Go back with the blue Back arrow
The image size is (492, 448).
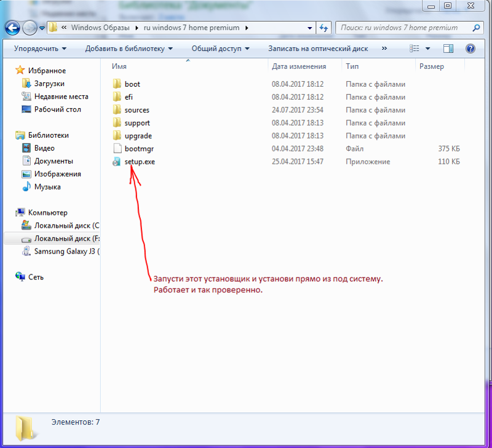coord(12,28)
